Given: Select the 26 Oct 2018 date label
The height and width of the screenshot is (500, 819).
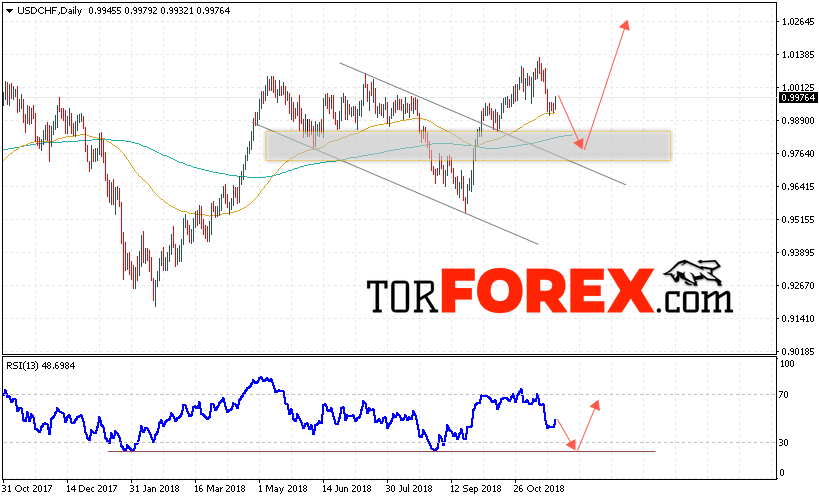Looking at the screenshot, I should point(537,489).
